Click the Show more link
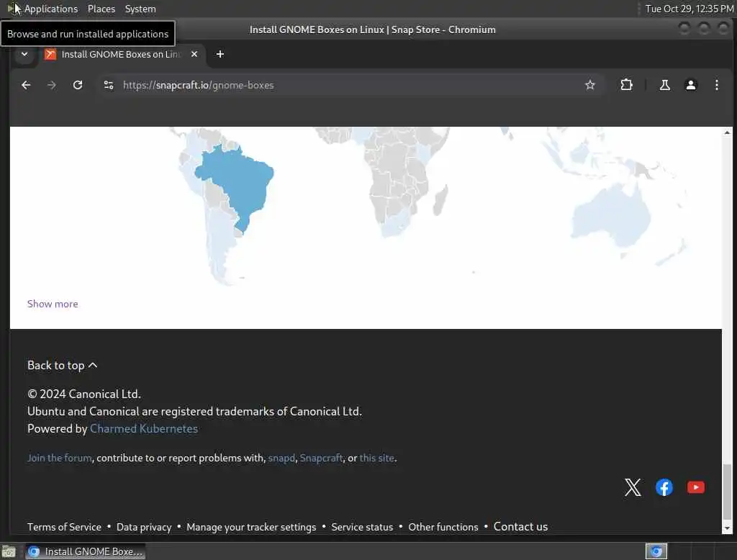The image size is (737, 560). click(x=53, y=304)
